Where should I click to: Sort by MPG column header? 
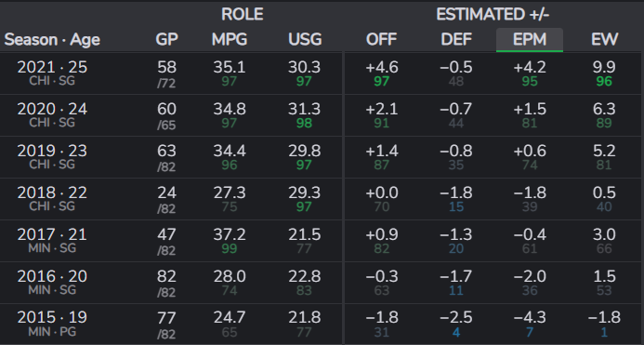coord(230,39)
